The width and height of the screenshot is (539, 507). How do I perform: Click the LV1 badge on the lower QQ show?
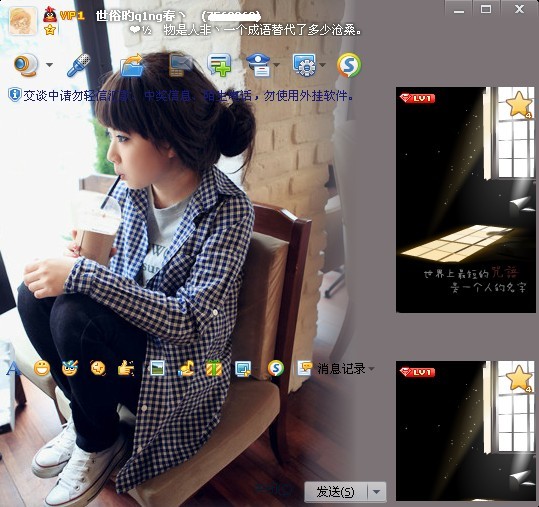point(417,372)
